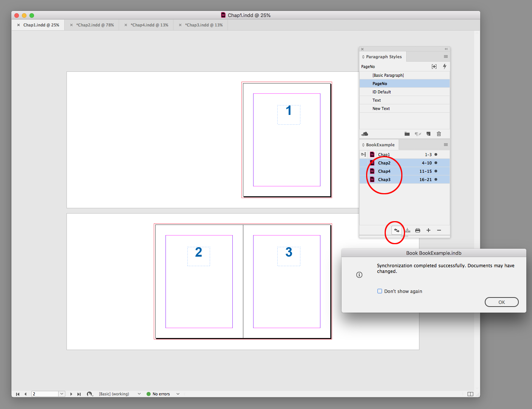Enable the Don't show again checkbox
532x409 pixels.
380,291
